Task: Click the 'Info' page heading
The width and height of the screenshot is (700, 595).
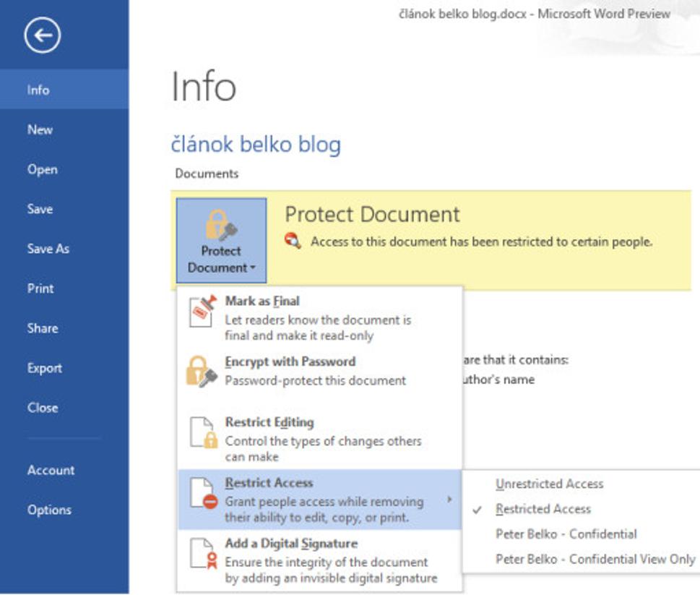Action: [x=204, y=86]
